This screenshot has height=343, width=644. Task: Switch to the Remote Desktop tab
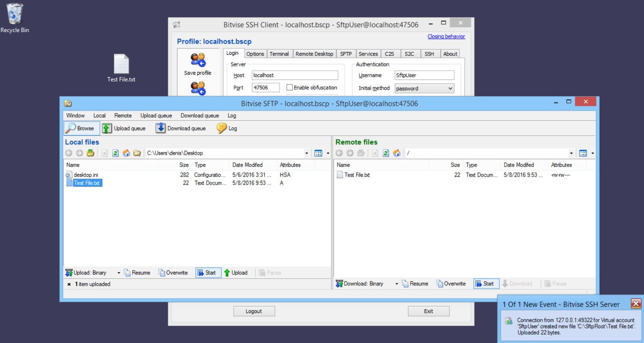[x=314, y=54]
